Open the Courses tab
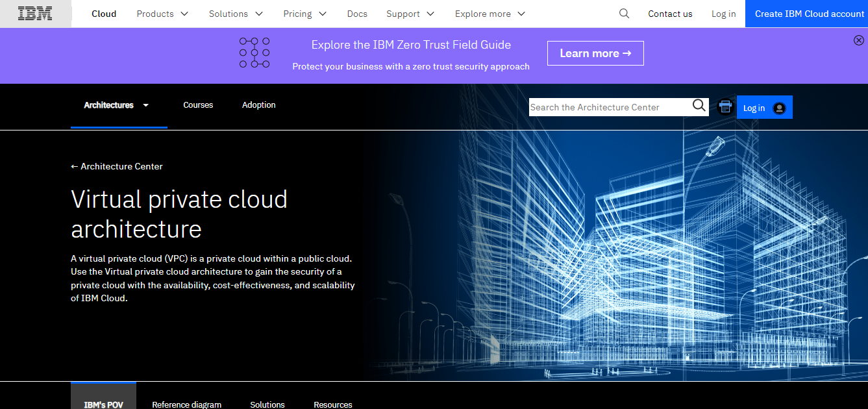The width and height of the screenshot is (868, 409). (x=198, y=105)
